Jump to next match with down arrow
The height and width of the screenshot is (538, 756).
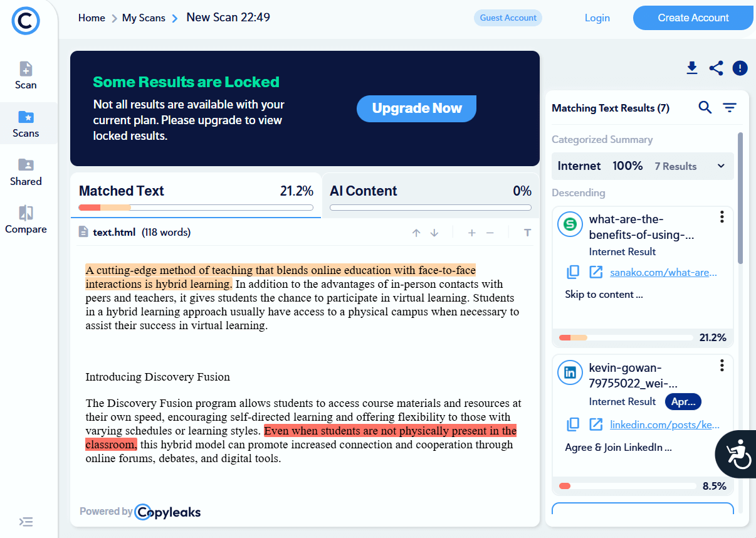click(x=434, y=233)
